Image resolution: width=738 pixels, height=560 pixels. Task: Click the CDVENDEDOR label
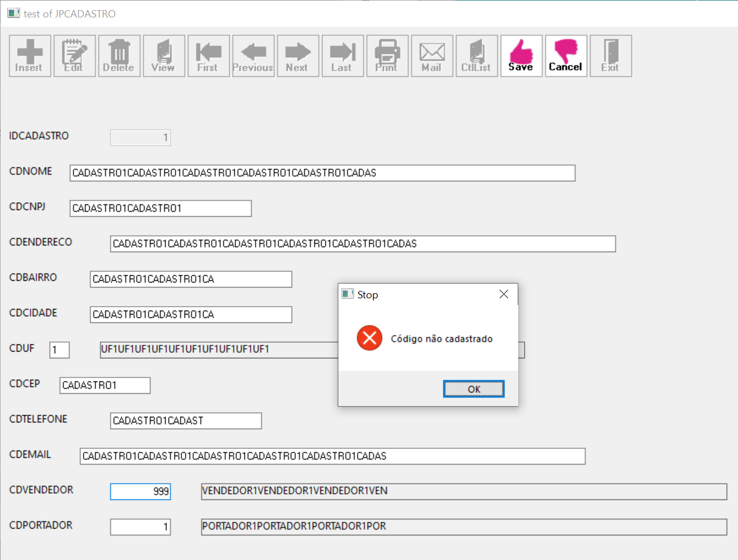(41, 490)
